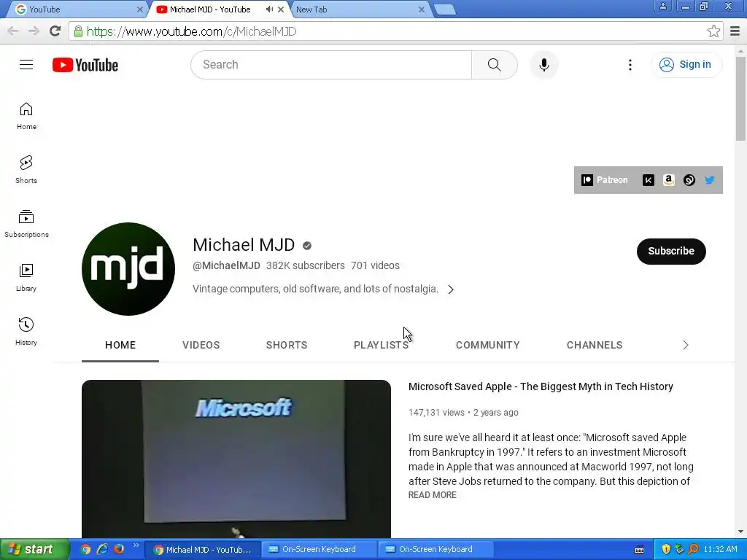Launch Chrome from quick launch bar
747x560 pixels.
(x=85, y=549)
